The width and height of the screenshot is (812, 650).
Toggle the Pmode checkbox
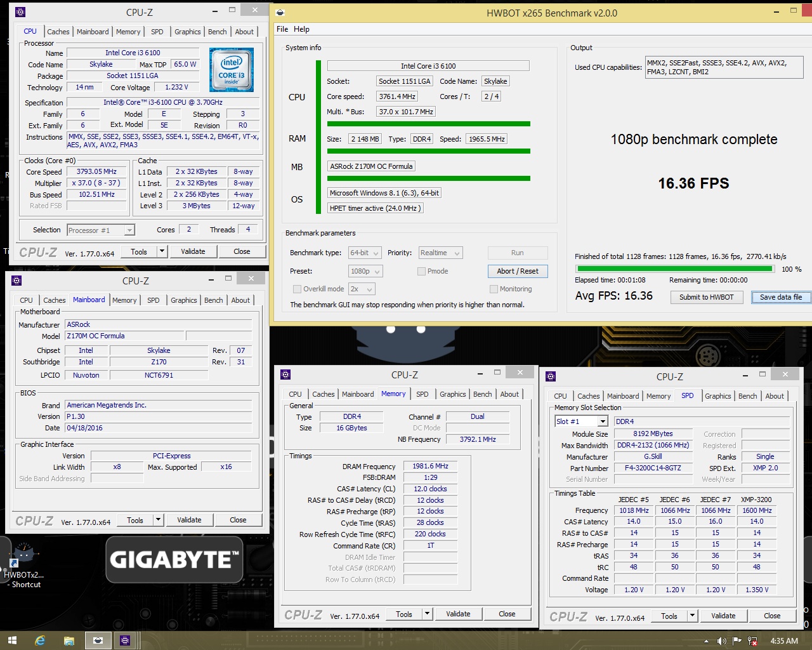coord(421,271)
